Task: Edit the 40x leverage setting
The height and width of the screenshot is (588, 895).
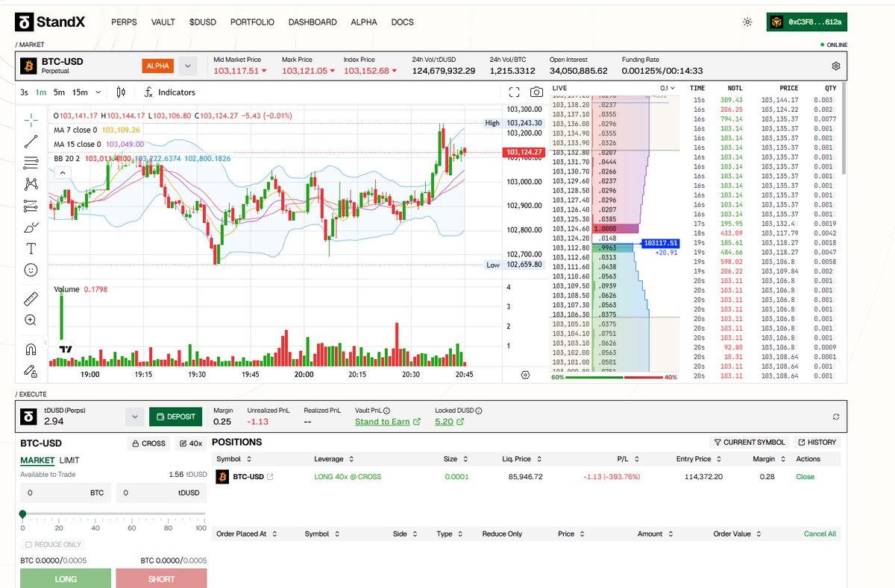Action: tap(191, 443)
